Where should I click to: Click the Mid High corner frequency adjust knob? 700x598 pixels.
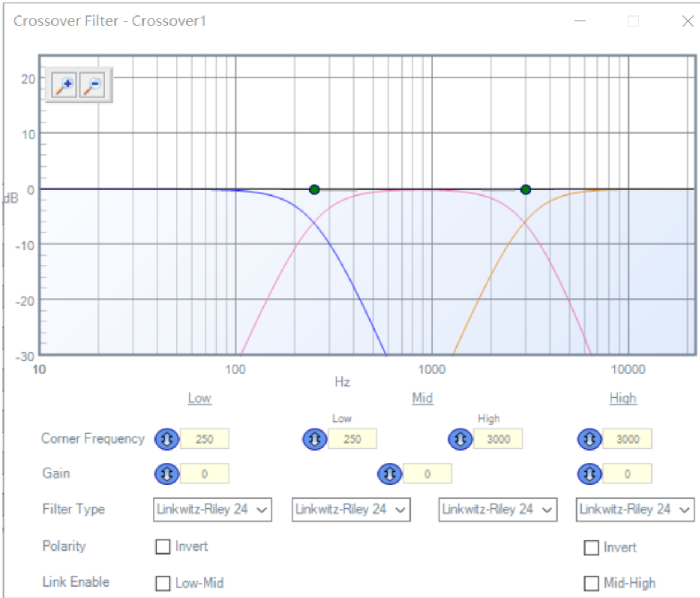(x=460, y=439)
